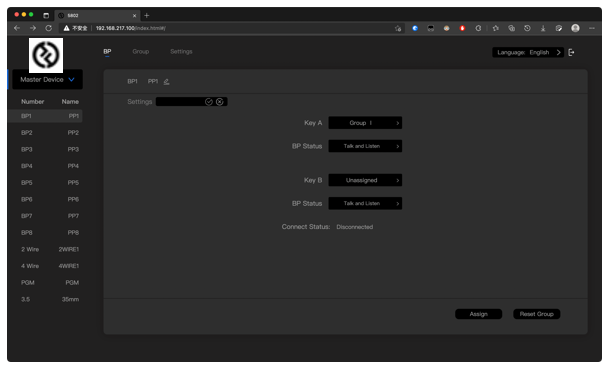Select the BP5 PP5 row
Image resolution: width=608 pixels, height=368 pixels.
[x=45, y=183]
